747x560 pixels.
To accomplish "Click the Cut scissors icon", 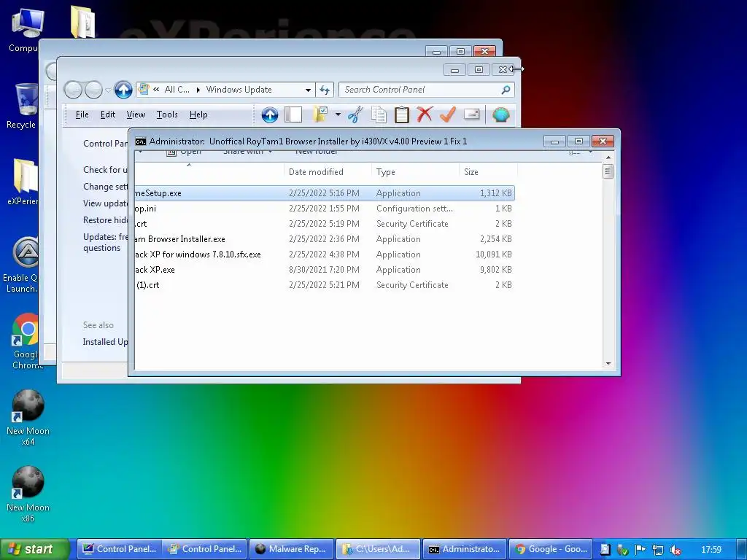I will click(x=355, y=114).
